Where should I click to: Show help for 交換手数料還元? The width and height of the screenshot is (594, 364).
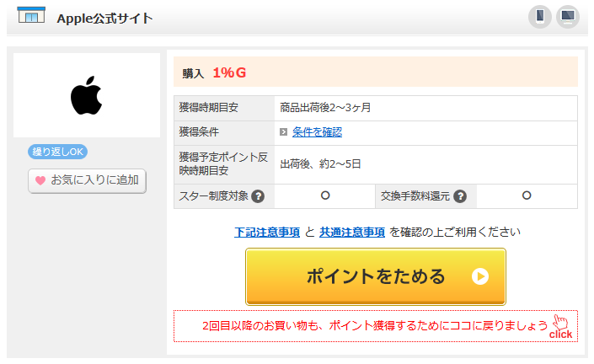[x=460, y=196]
